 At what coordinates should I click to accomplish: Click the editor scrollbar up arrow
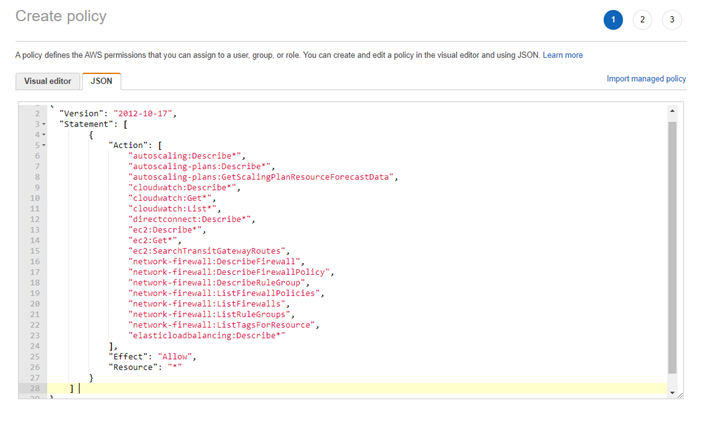(672, 109)
